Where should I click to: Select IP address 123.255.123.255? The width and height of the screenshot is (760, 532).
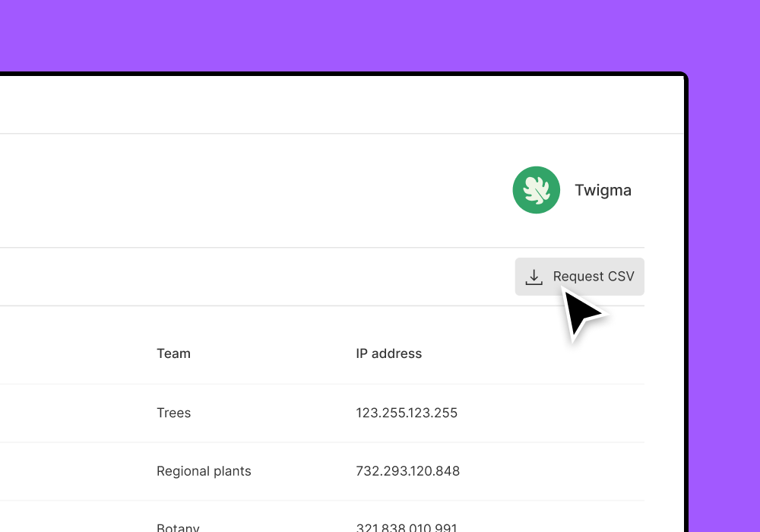point(407,413)
